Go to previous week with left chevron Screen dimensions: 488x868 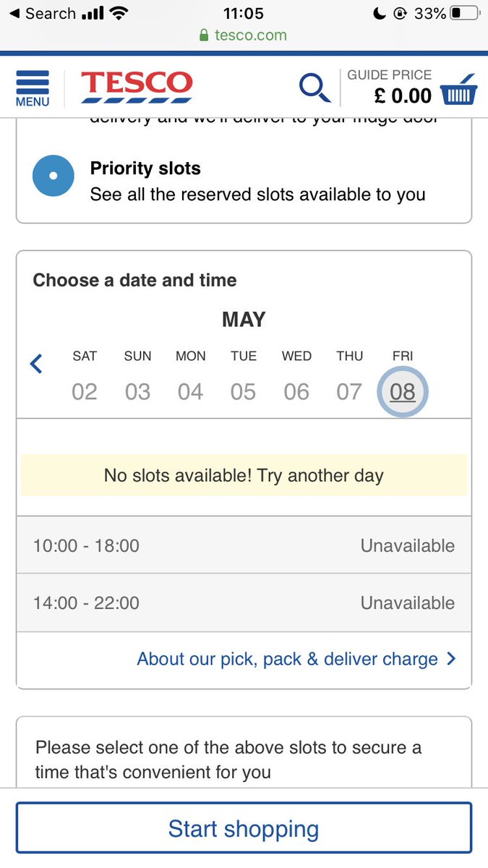37,364
